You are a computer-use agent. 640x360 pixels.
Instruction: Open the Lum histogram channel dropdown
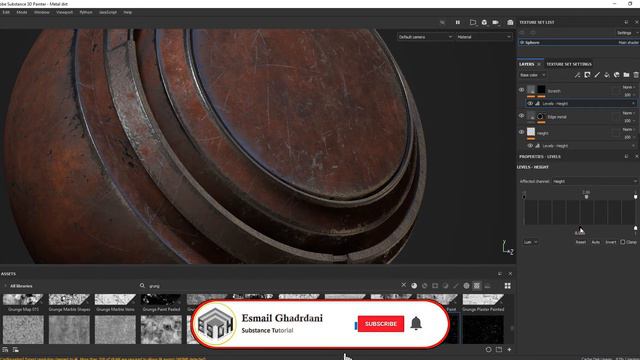[x=530, y=242]
